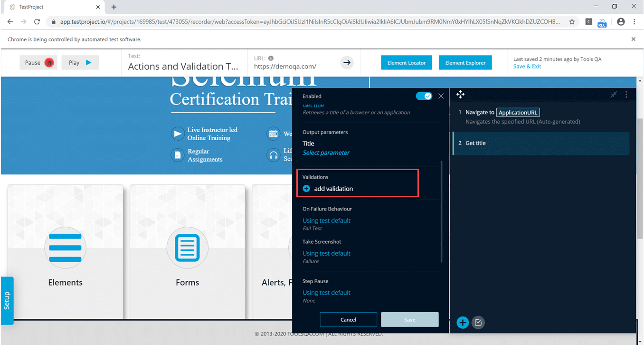
Task: Change Take Screenshot from test default
Action: point(326,253)
